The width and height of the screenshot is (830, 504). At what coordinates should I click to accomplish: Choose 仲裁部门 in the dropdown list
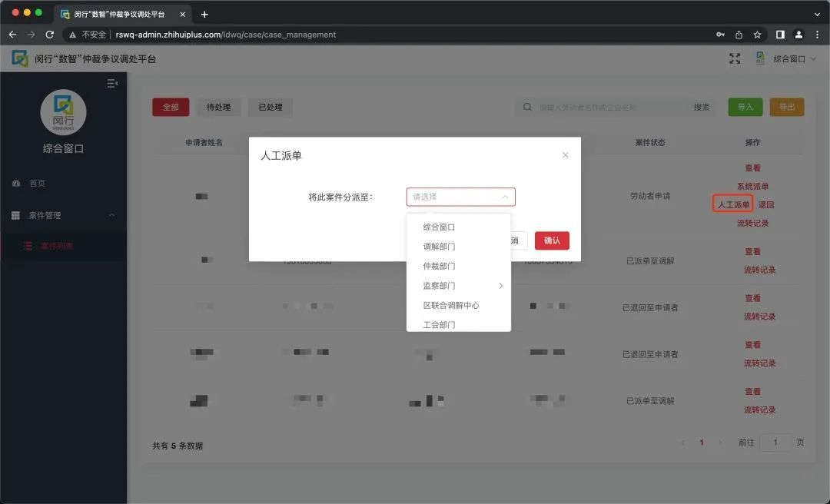[439, 266]
